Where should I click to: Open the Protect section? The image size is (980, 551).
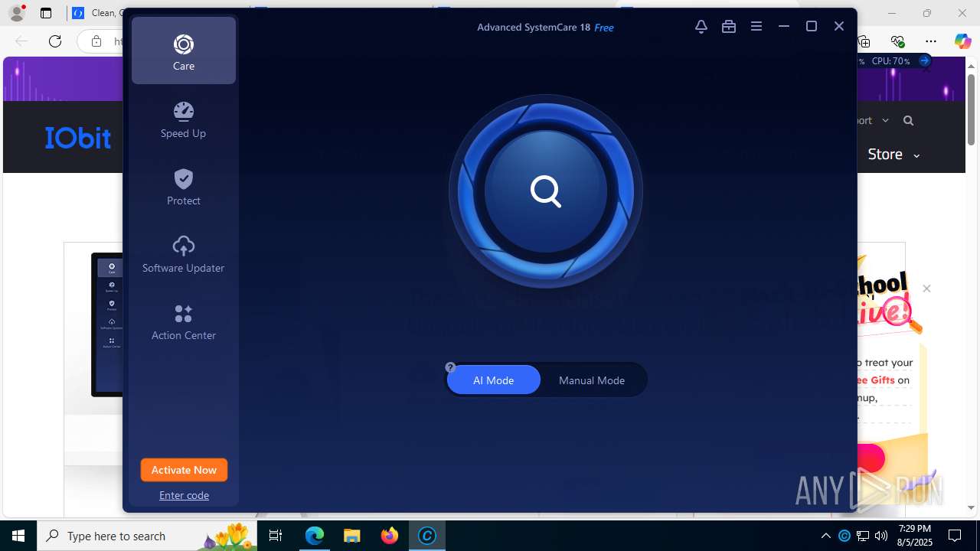[184, 187]
